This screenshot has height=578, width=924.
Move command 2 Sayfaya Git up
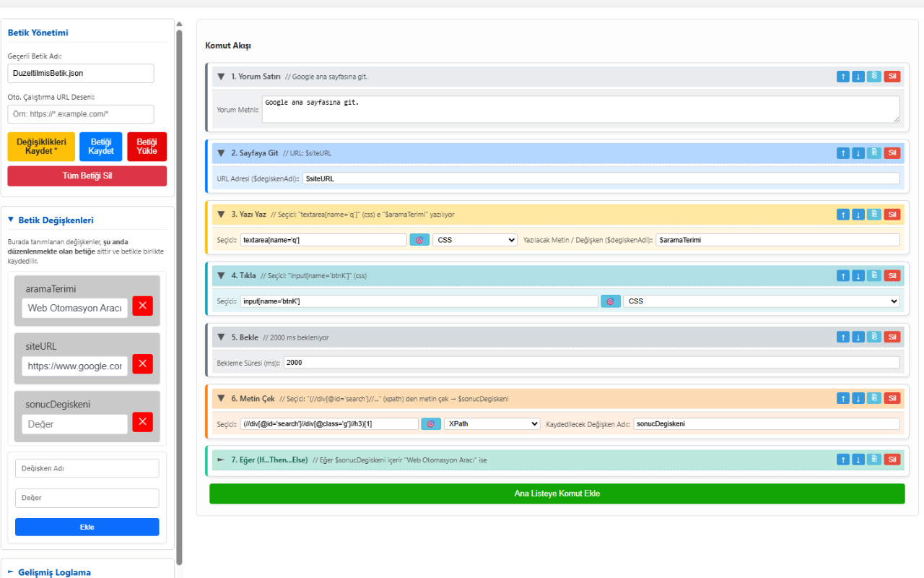coord(843,153)
